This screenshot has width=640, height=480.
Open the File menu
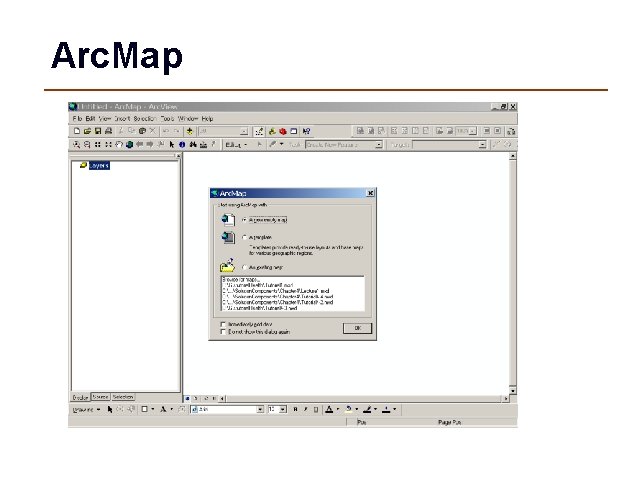[x=77, y=119]
